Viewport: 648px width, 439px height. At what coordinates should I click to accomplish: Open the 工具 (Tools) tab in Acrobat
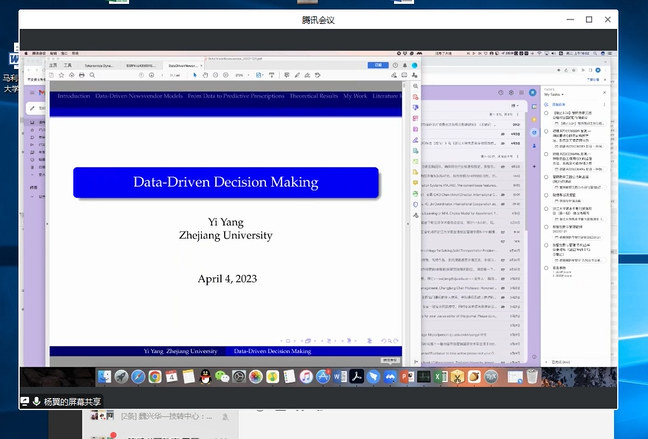[x=68, y=64]
